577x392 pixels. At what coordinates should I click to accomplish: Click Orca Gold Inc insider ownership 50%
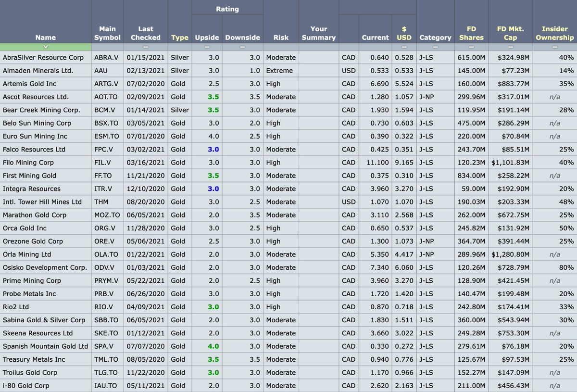coord(567,228)
